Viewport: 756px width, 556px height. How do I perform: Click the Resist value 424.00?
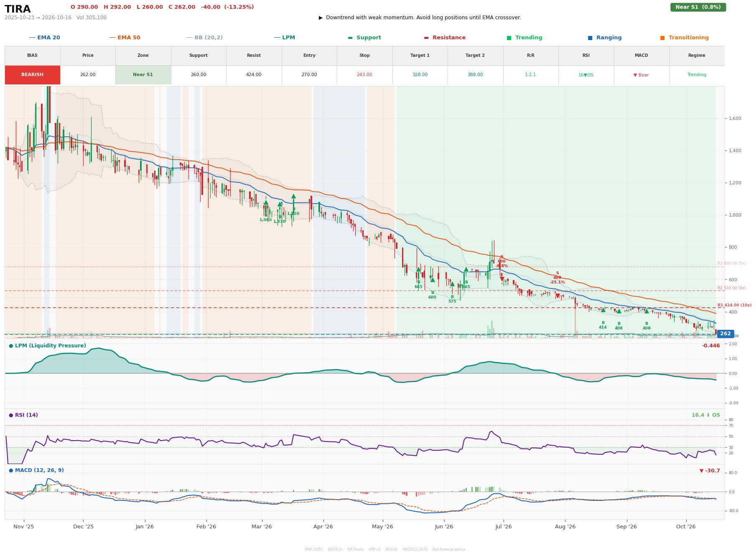click(254, 75)
